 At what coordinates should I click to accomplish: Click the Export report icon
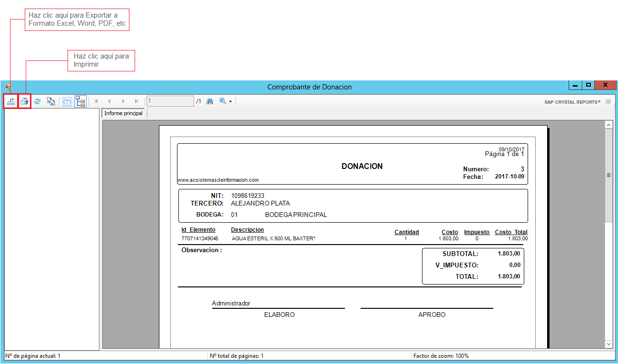pos(10,101)
